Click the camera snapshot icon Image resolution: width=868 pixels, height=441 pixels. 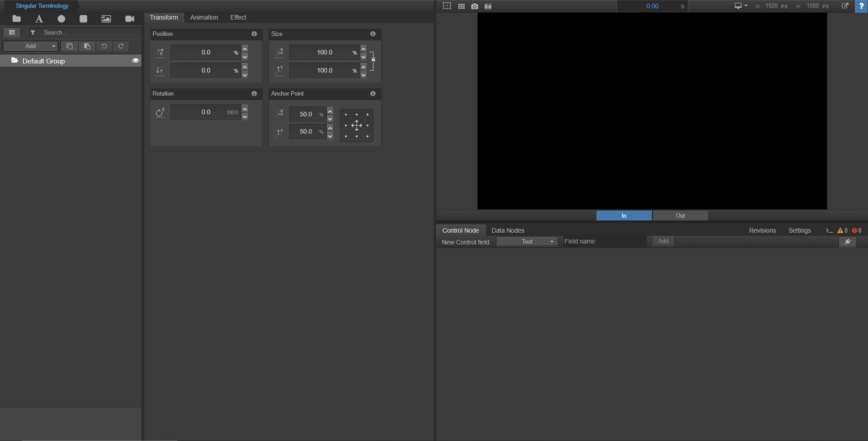coord(474,6)
